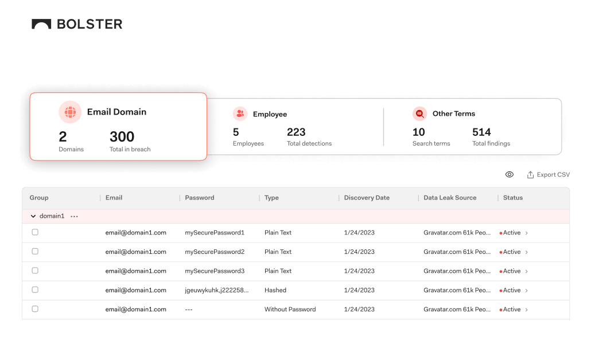Image resolution: width=591 pixels, height=364 pixels.
Task: Click the Export CSV upload icon
Action: coord(530,175)
